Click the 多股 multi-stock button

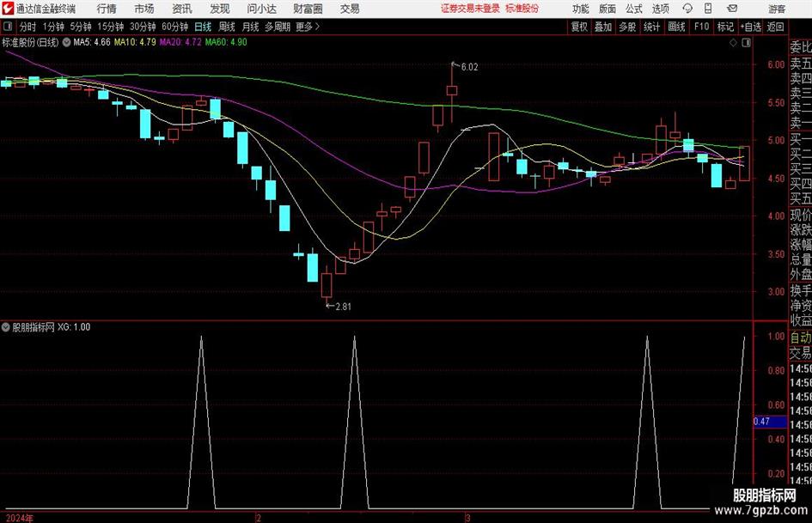point(627,27)
